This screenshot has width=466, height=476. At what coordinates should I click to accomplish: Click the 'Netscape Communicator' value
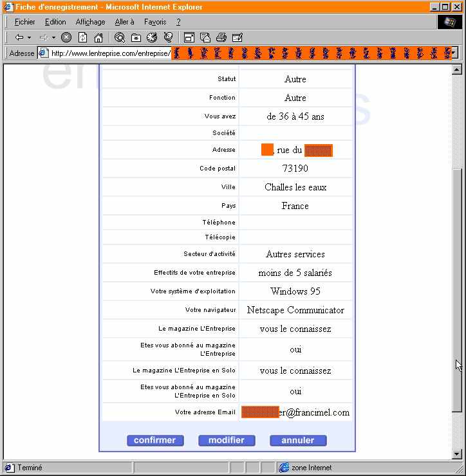pyautogui.click(x=295, y=310)
